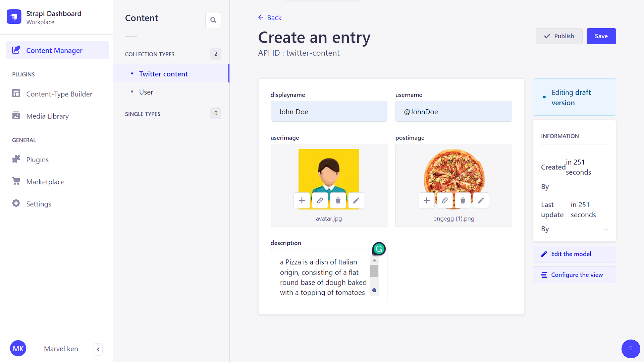
Task: Edit the username field @JohnDoe
Action: tap(453, 112)
